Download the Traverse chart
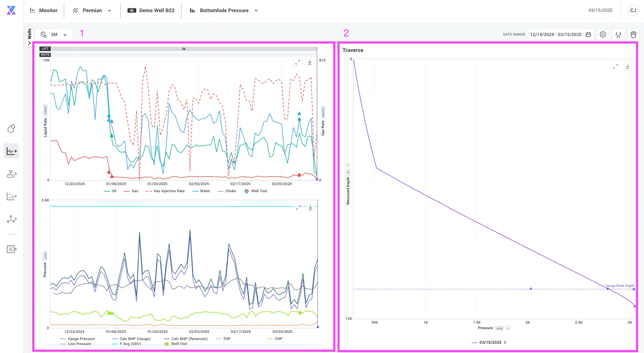The width and height of the screenshot is (644, 353). [x=628, y=67]
